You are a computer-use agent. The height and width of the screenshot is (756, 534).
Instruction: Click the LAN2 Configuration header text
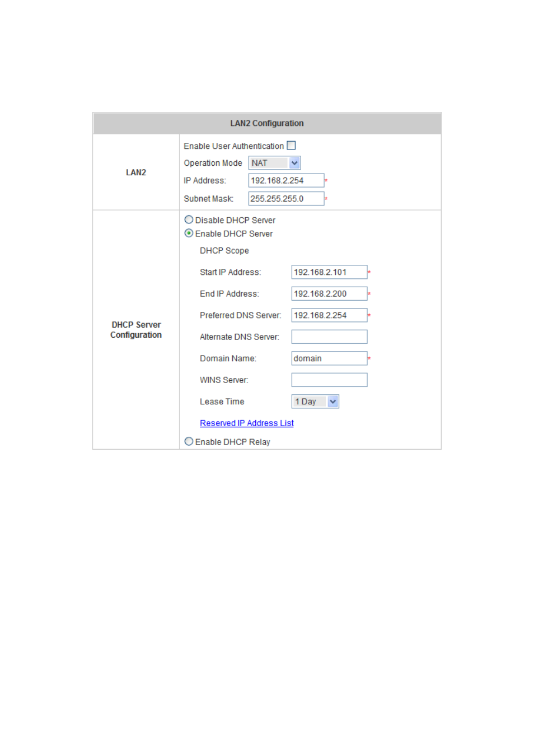267,123
